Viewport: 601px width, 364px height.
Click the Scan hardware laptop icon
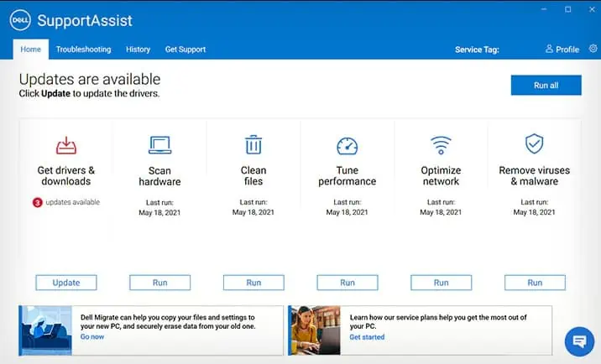[159, 146]
